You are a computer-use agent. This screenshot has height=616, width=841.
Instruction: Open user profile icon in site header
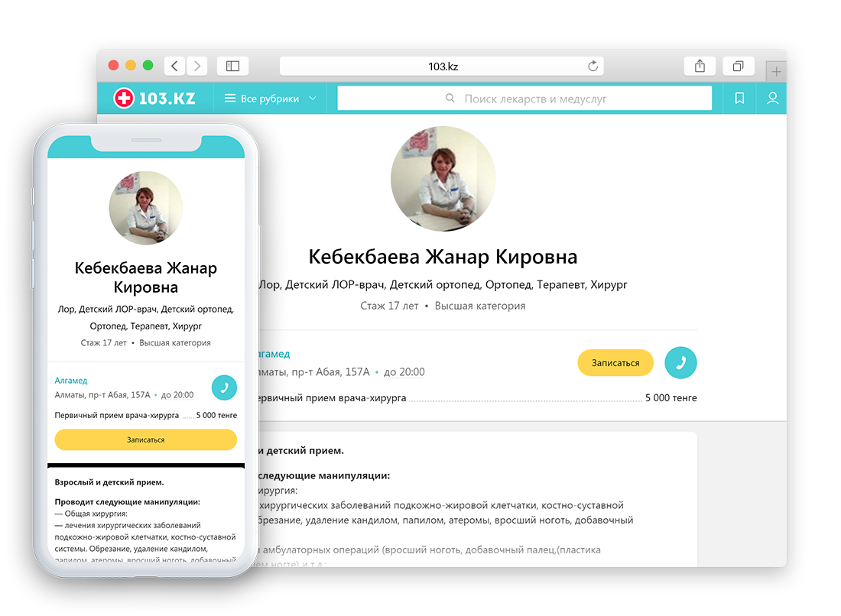[772, 98]
